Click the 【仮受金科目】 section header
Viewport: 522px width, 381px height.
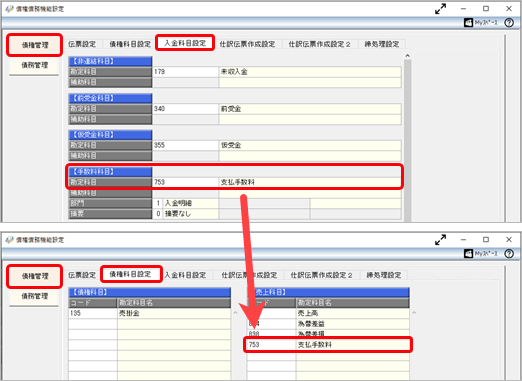(110, 135)
